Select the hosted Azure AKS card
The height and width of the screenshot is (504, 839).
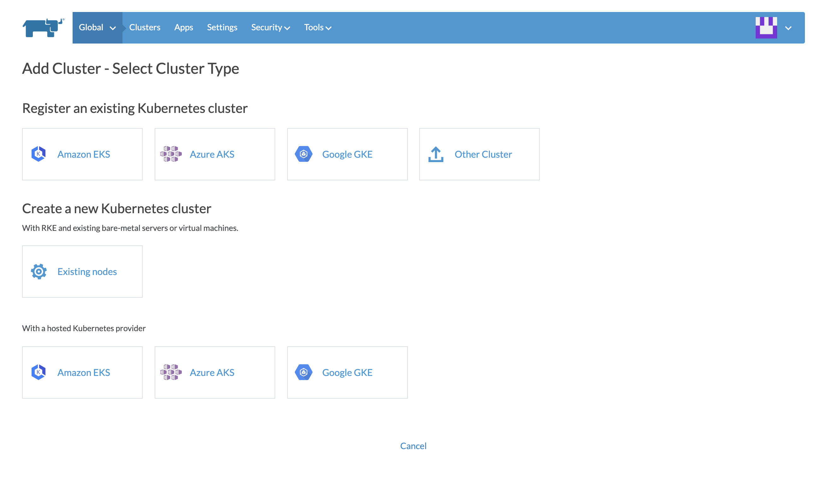(214, 372)
